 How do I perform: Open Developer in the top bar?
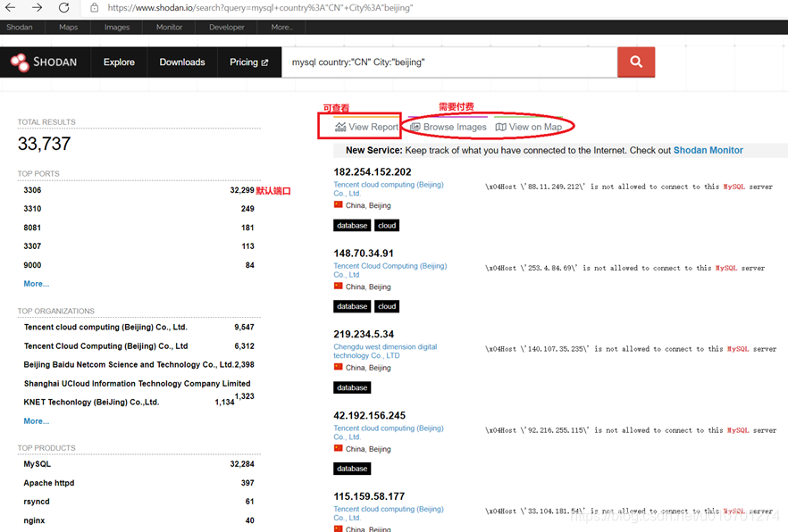coord(227,27)
